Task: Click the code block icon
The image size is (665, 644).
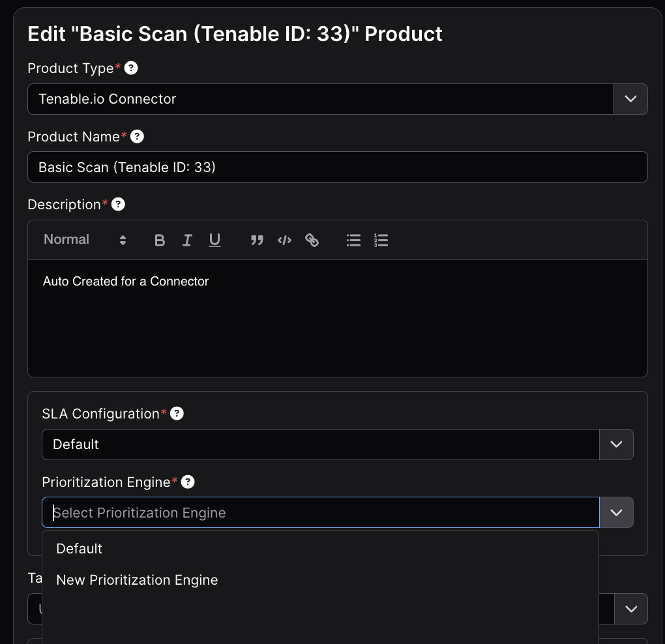Action: 284,241
